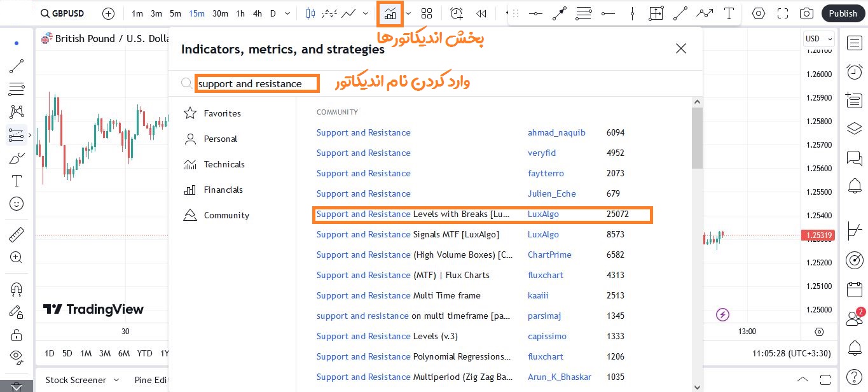Select the brush tool in left sidebar
868x392 pixels.
pyautogui.click(x=17, y=158)
